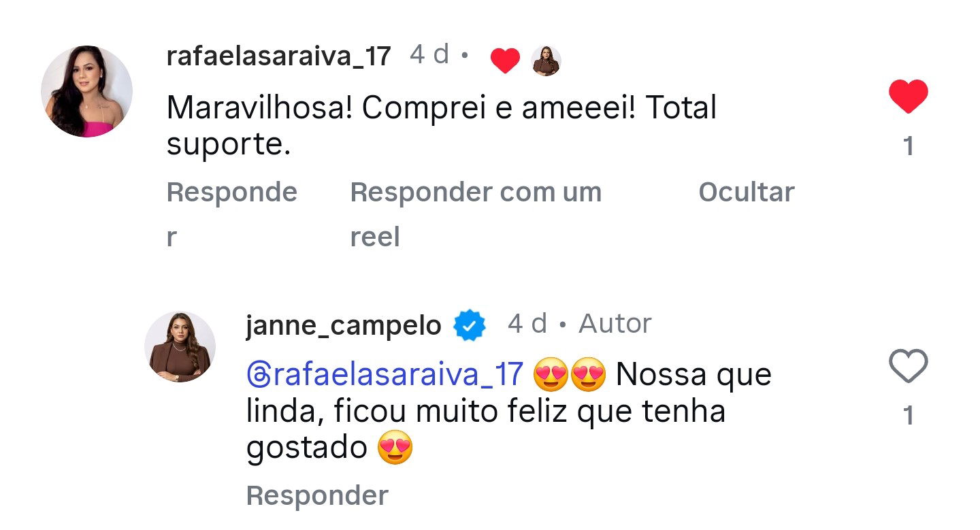980x530 pixels.
Task: Click the Autor label on the reply
Action: click(615, 324)
